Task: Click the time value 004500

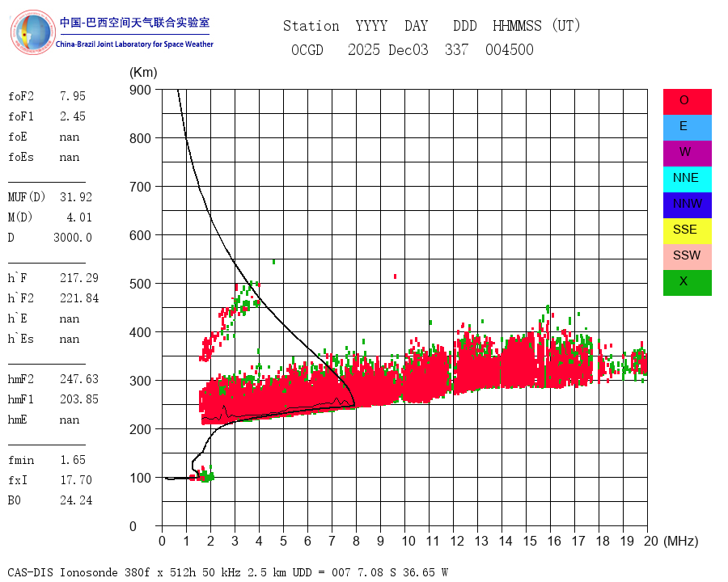Action: tap(510, 49)
